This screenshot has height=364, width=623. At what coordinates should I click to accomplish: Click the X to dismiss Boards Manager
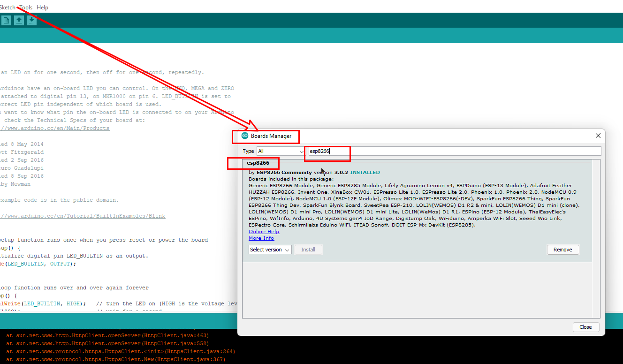(x=598, y=136)
